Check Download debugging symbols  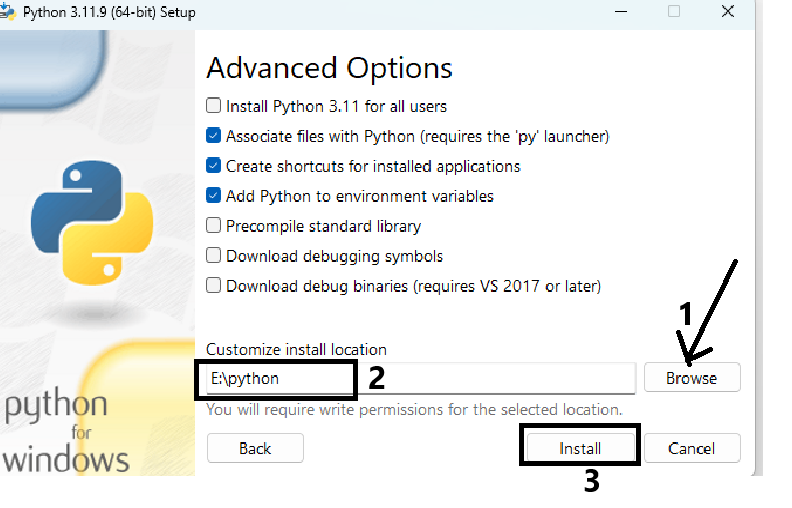[x=213, y=256]
